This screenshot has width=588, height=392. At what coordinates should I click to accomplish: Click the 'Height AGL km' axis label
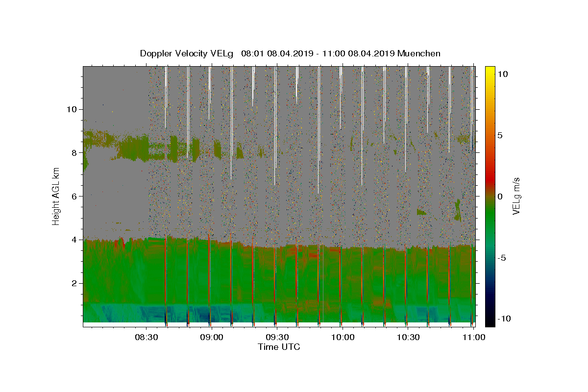[56, 196]
